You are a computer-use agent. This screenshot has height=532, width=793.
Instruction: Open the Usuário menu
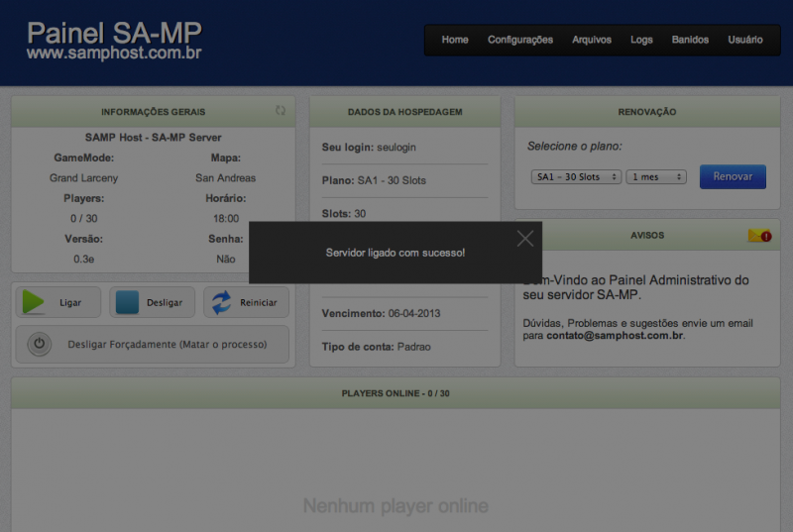[x=745, y=40]
